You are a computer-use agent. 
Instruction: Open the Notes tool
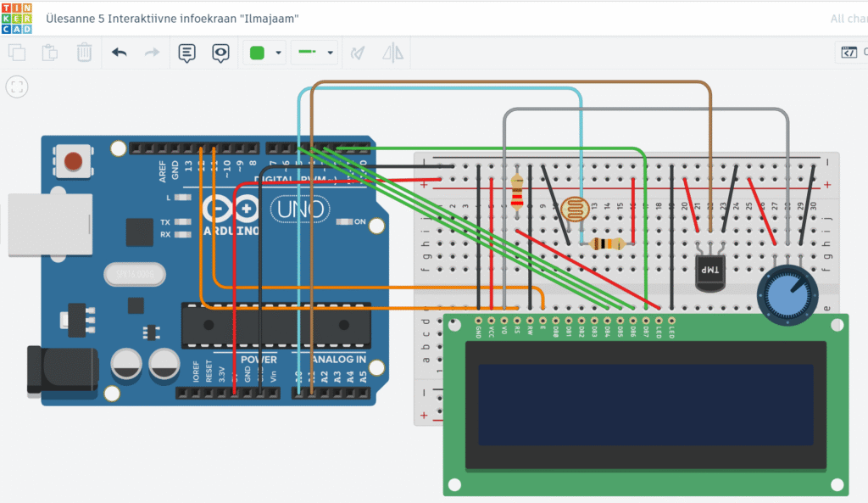tap(186, 53)
